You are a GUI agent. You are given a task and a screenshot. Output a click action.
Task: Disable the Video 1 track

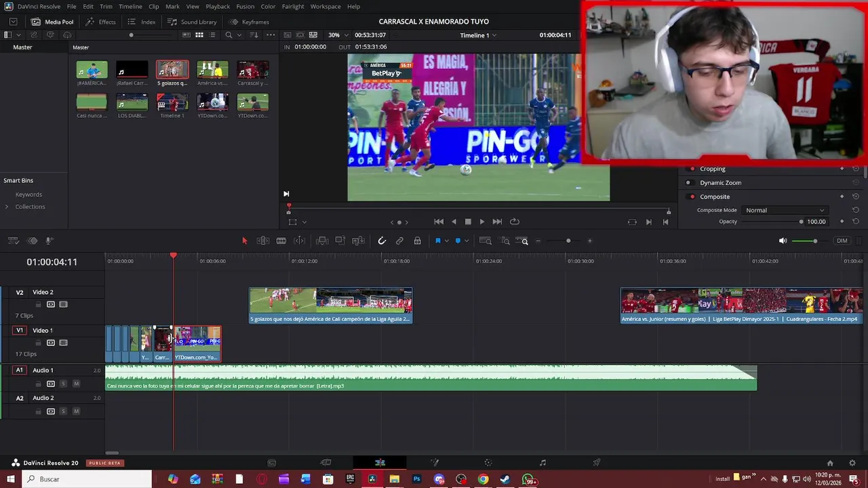pos(63,343)
